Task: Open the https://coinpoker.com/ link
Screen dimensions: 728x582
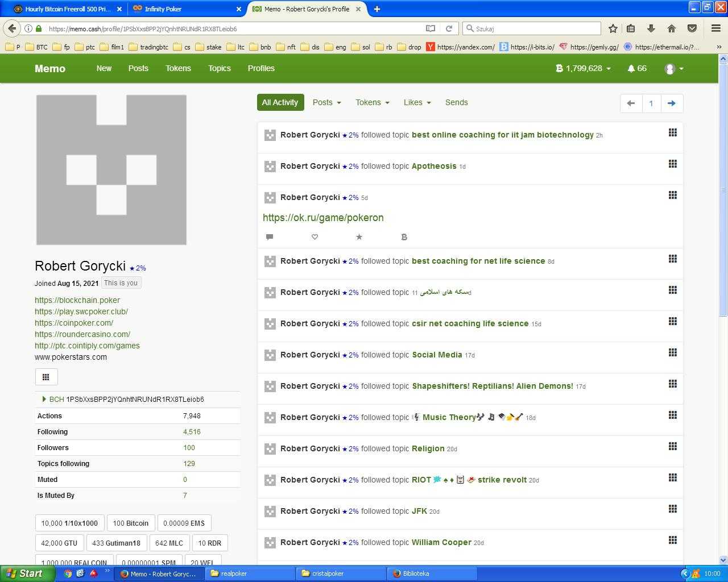Action: click(x=74, y=323)
